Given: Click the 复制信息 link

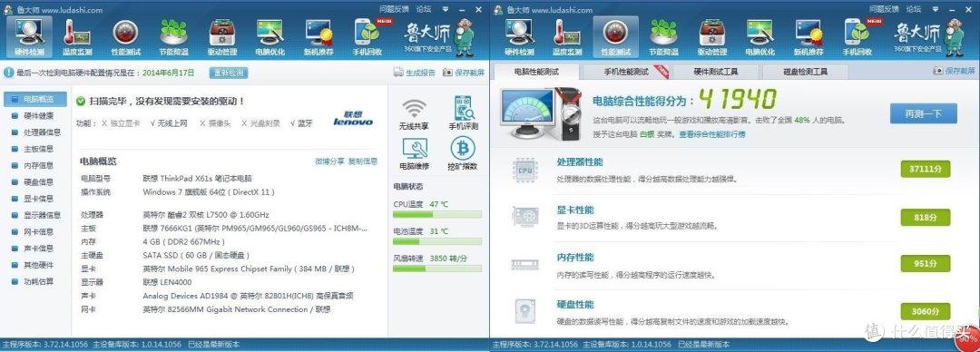Looking at the screenshot, I should click(362, 161).
